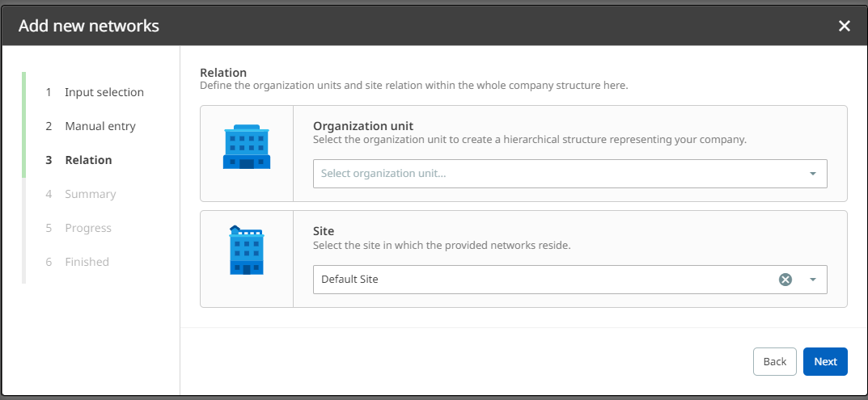Click the Site building icon

[x=246, y=251]
